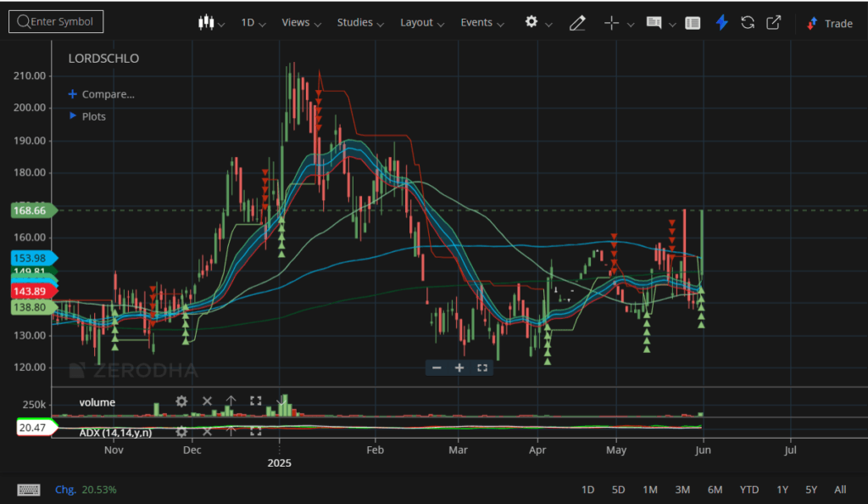Click the Enter Symbol search field
This screenshot has height=504, width=868.
[x=56, y=22]
